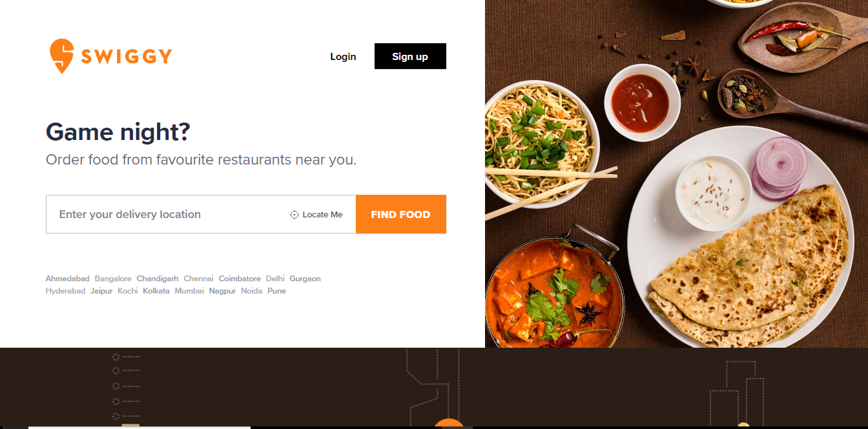The image size is (868, 429).
Task: Open the Nagpur city link
Action: (222, 291)
